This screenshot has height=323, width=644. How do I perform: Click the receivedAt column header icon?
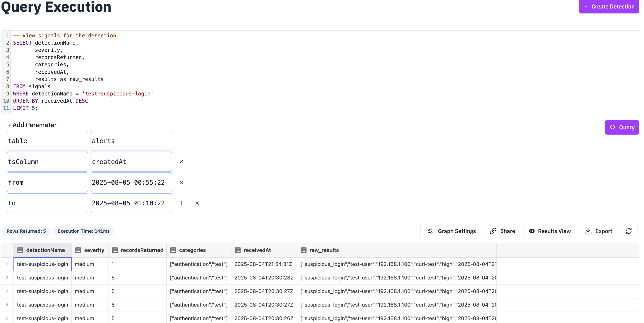(x=238, y=250)
